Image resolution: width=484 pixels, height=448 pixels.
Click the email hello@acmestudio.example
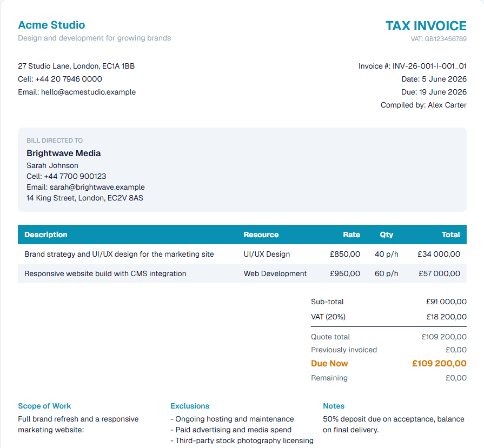[x=88, y=92]
